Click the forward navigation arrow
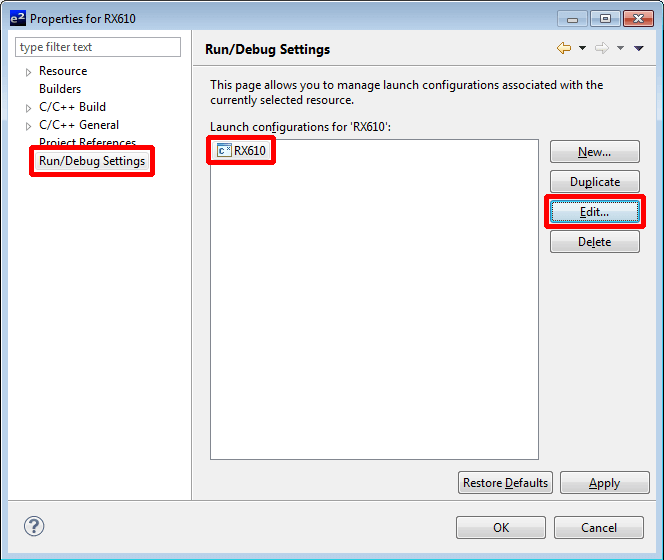The height and width of the screenshot is (560, 664). 602,48
